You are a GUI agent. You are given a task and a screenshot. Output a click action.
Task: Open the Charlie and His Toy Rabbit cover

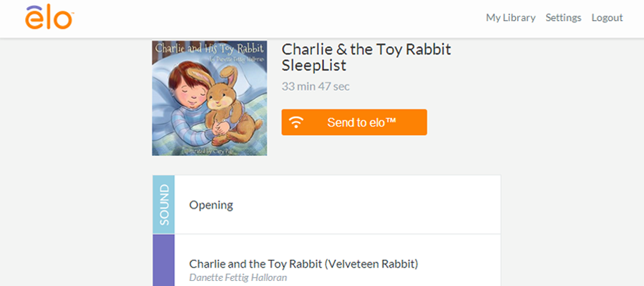[210, 98]
